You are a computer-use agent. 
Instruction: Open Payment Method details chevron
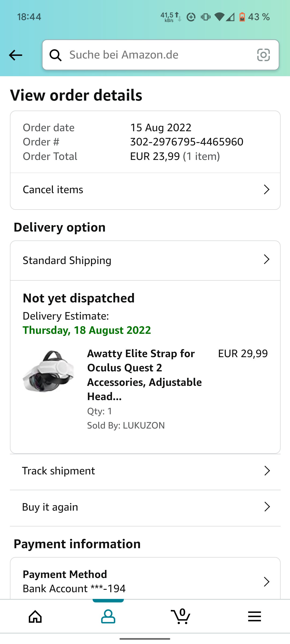(266, 581)
